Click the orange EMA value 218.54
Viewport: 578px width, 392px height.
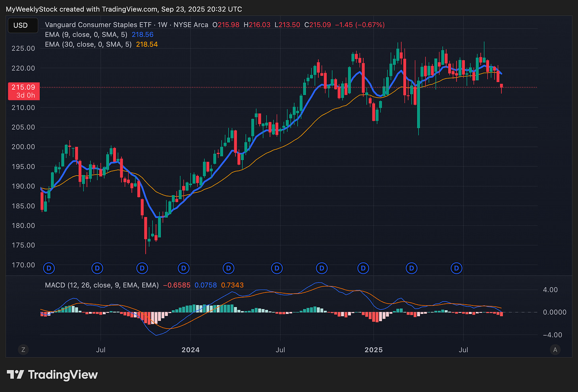(x=147, y=44)
